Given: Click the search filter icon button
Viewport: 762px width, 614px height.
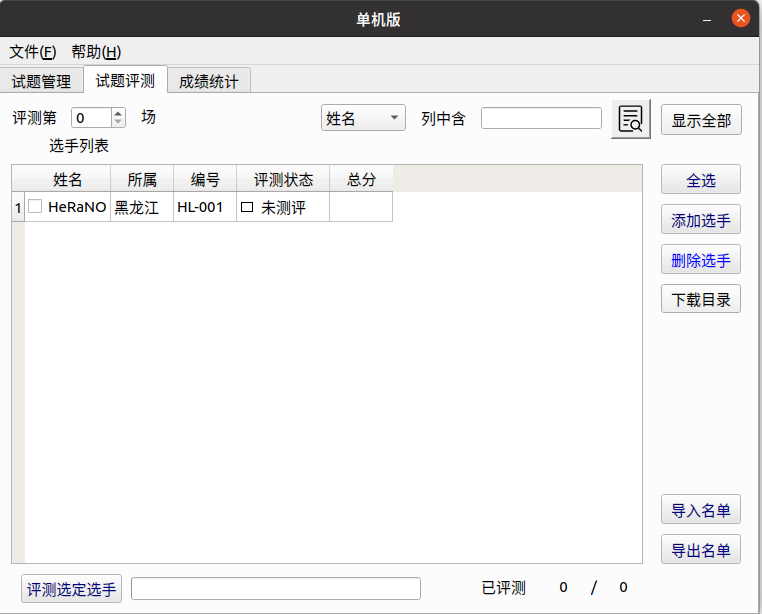Looking at the screenshot, I should (631, 119).
